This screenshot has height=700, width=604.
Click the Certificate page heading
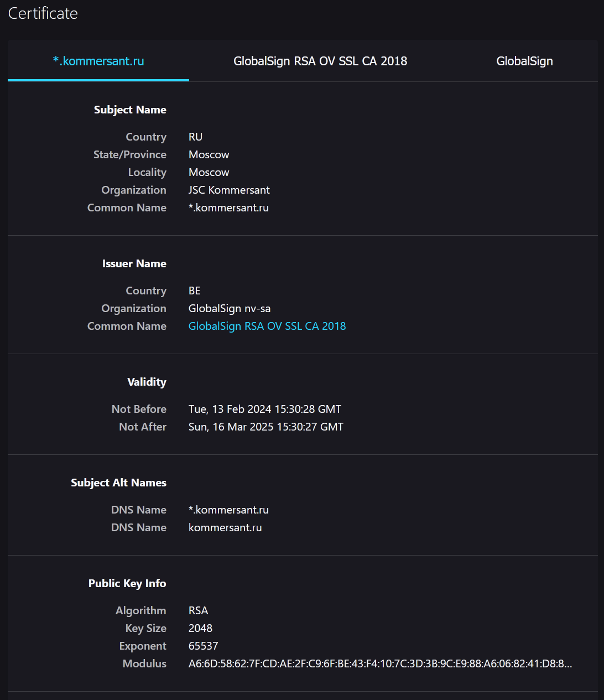coord(43,13)
